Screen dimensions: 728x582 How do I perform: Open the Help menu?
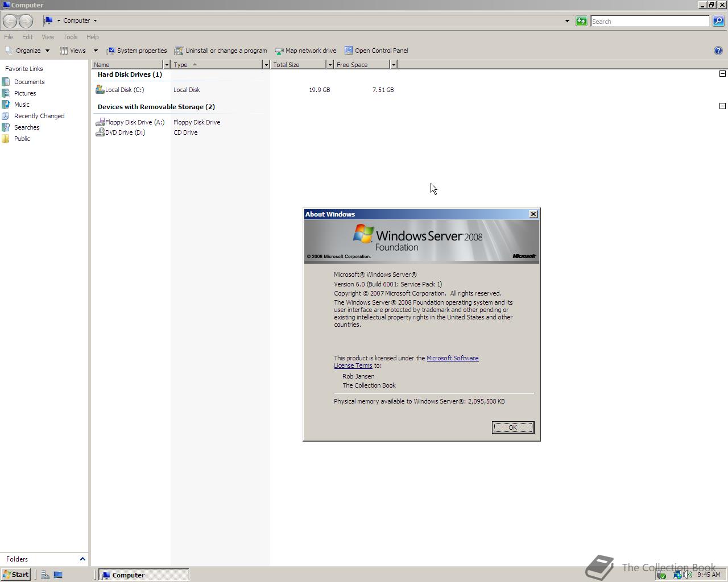click(x=92, y=37)
